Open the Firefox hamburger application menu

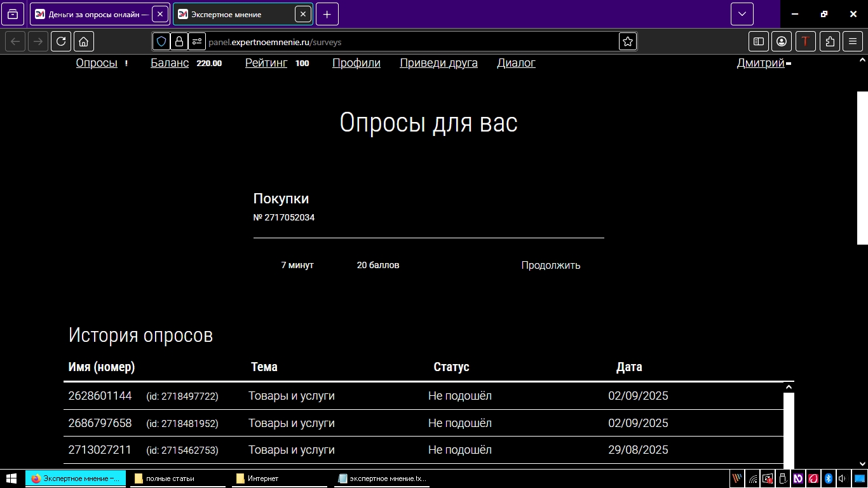coord(853,41)
